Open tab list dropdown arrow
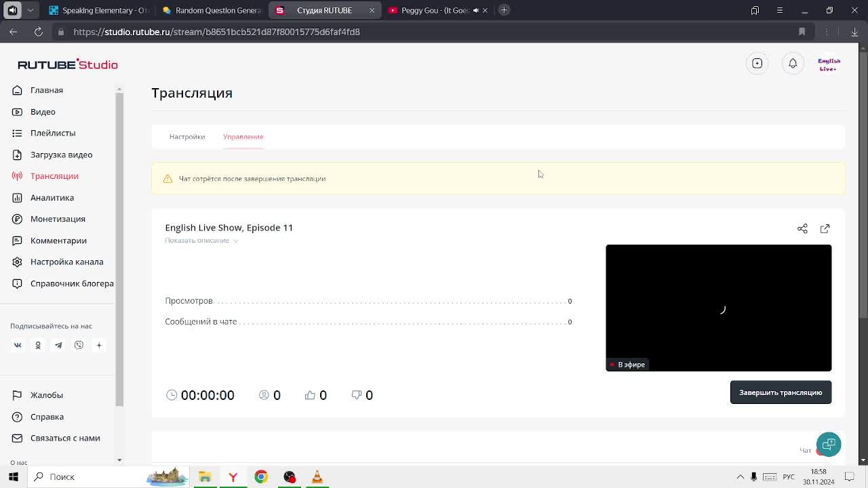The width and height of the screenshot is (868, 488). 31,10
